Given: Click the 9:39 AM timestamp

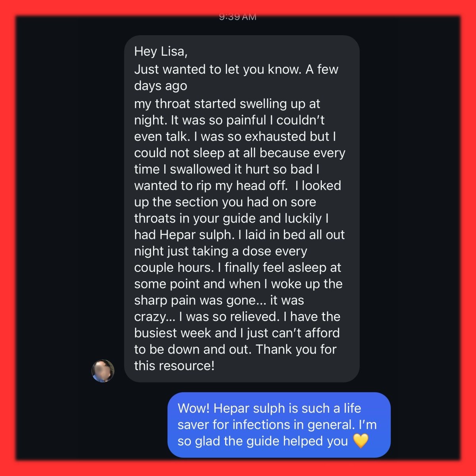Looking at the screenshot, I should (x=238, y=17).
